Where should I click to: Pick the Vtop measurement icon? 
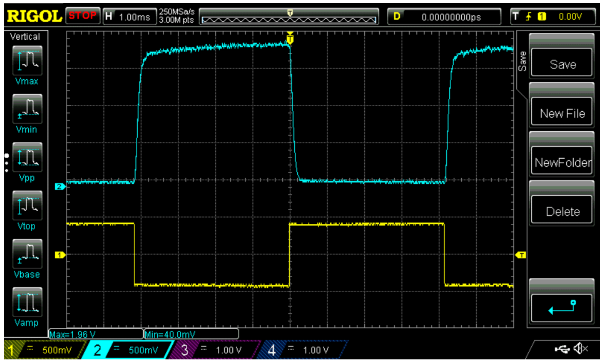point(27,206)
